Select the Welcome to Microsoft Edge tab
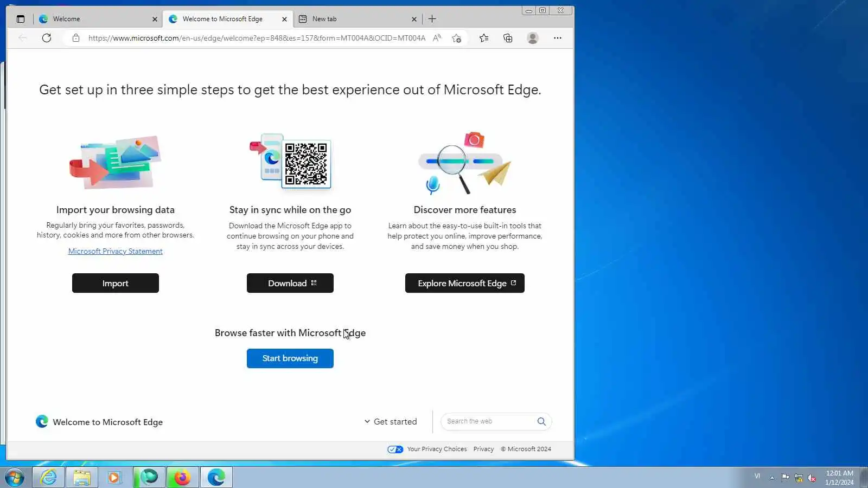 [227, 19]
